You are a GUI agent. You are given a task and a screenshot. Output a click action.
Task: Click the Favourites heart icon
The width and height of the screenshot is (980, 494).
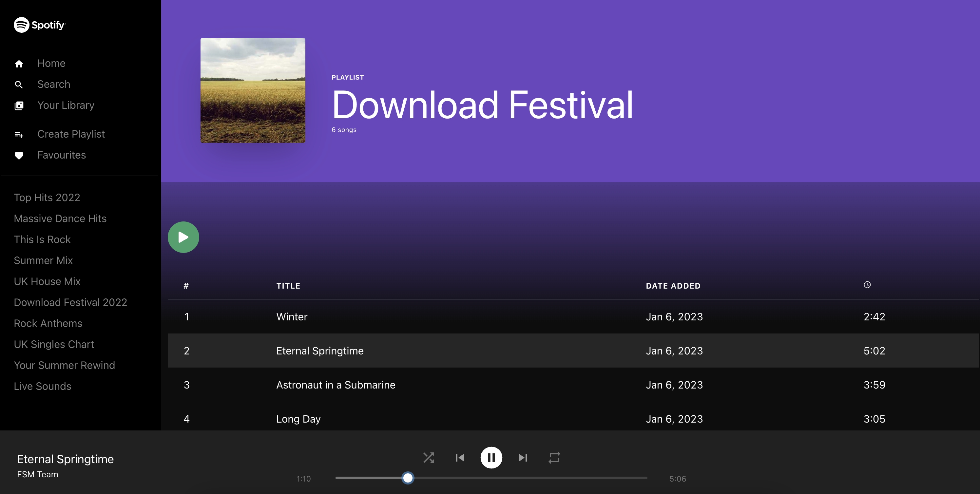pos(18,154)
